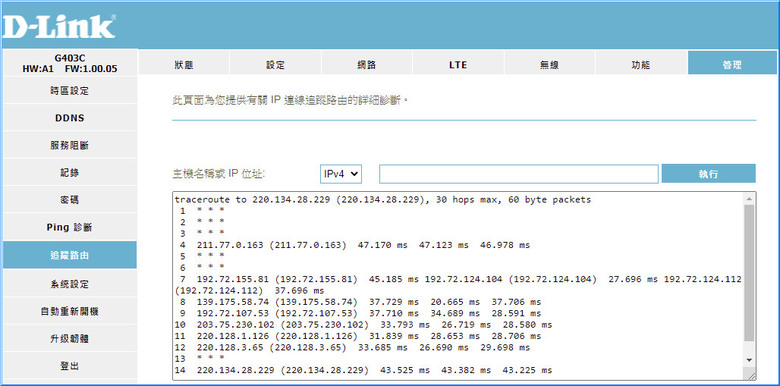Click the G403C model and firmware label

point(70,63)
